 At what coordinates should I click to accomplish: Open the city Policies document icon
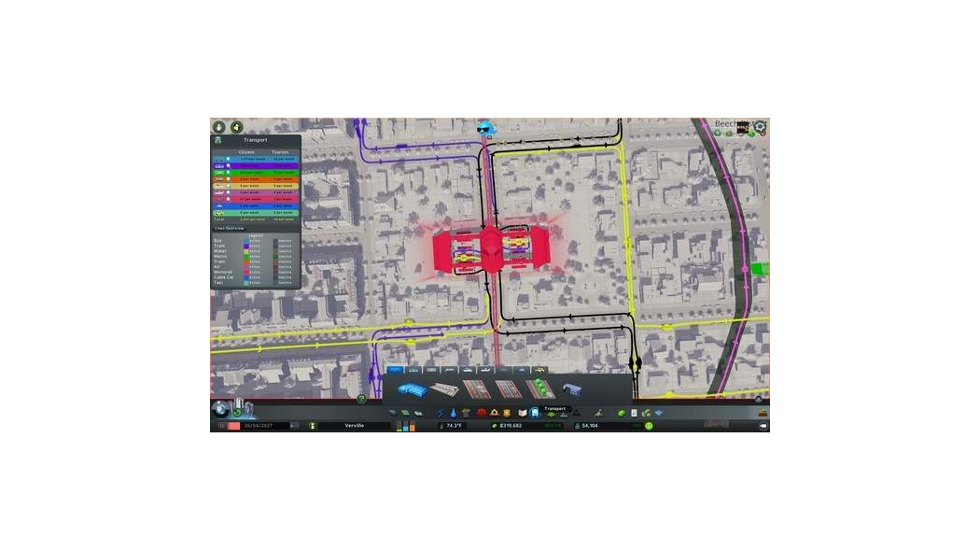(x=634, y=413)
